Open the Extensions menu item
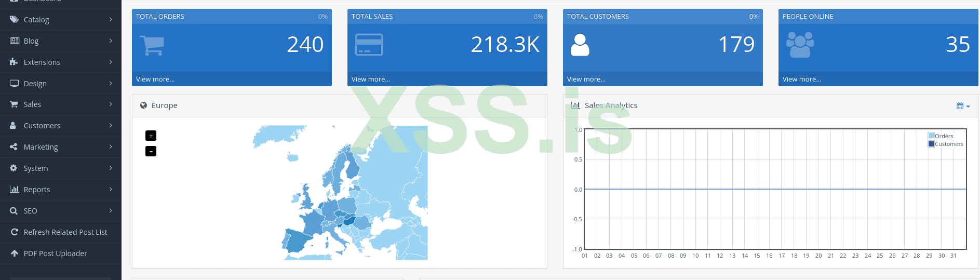The height and width of the screenshot is (280, 980). [x=61, y=62]
